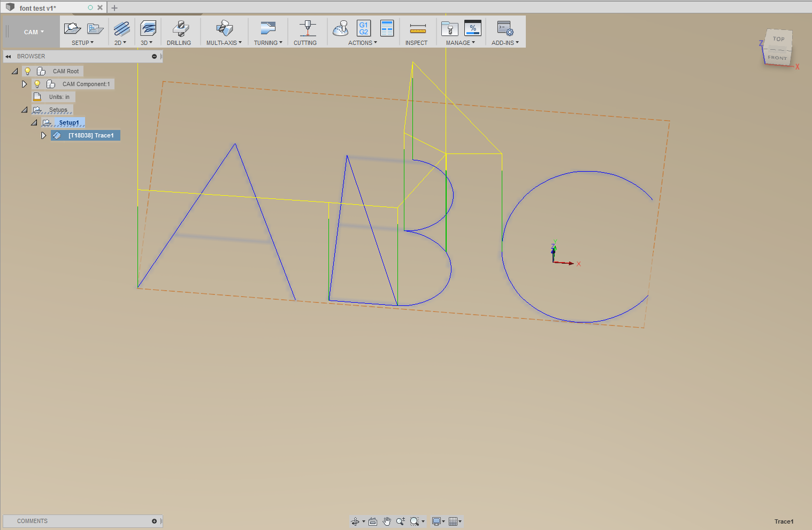Screen dimensions: 812x530
Task: Pick the Turning operation icon
Action: 268,28
